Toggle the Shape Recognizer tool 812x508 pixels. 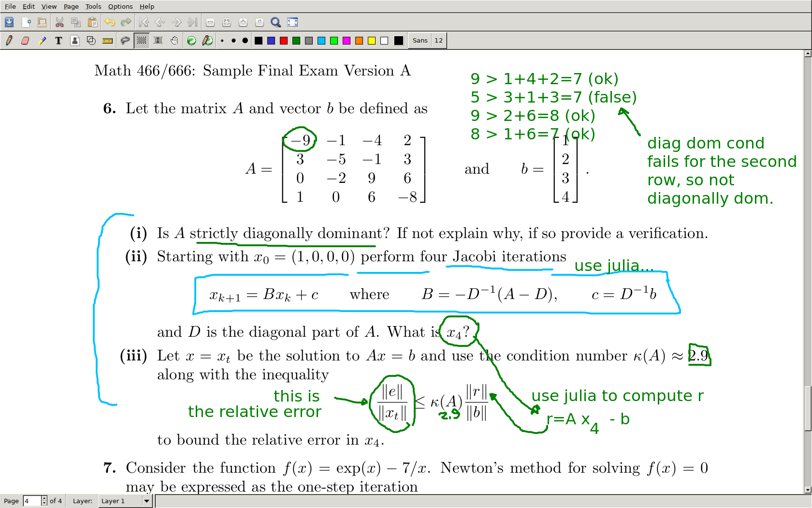(x=91, y=41)
